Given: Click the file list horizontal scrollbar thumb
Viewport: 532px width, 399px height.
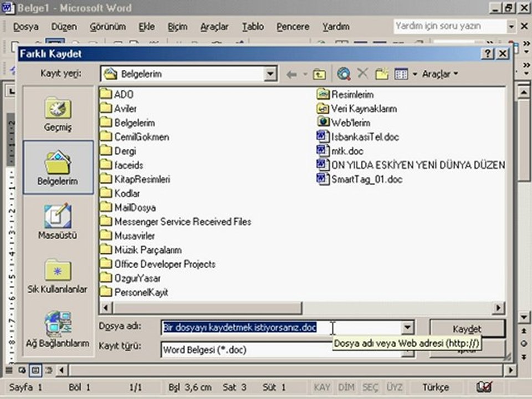Looking at the screenshot, I should (x=208, y=308).
